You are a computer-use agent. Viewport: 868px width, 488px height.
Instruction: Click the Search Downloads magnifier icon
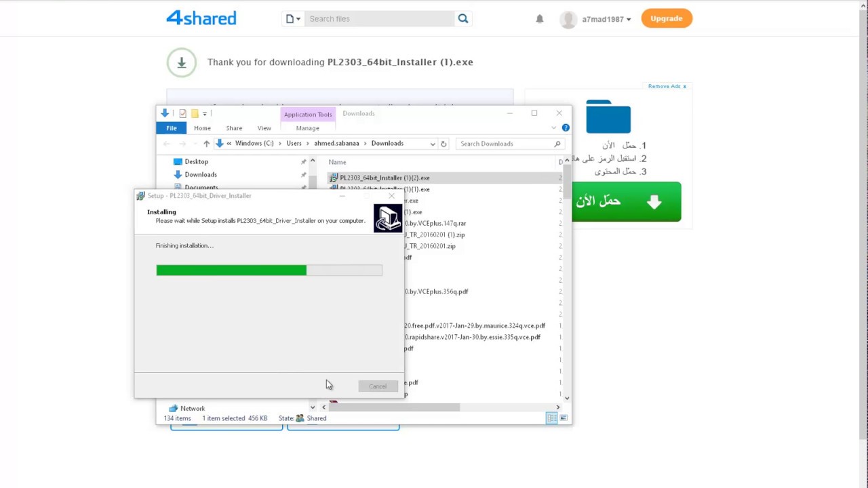pyautogui.click(x=557, y=144)
